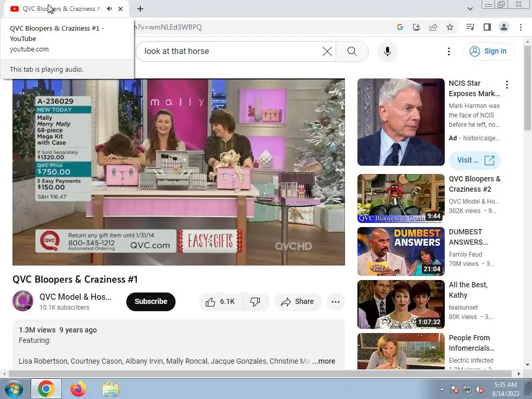Viewport: 532px width, 399px height.
Task: Show hidden tray icons arrow
Action: (442, 389)
